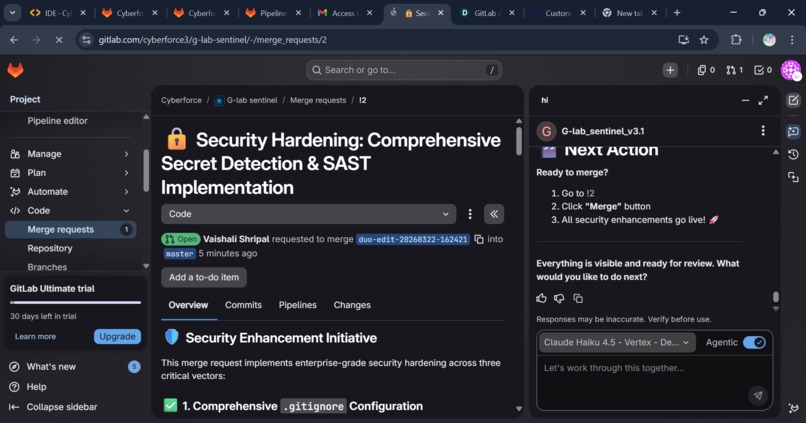This screenshot has height=423, width=806.
Task: Open the Code dropdown button
Action: point(308,214)
